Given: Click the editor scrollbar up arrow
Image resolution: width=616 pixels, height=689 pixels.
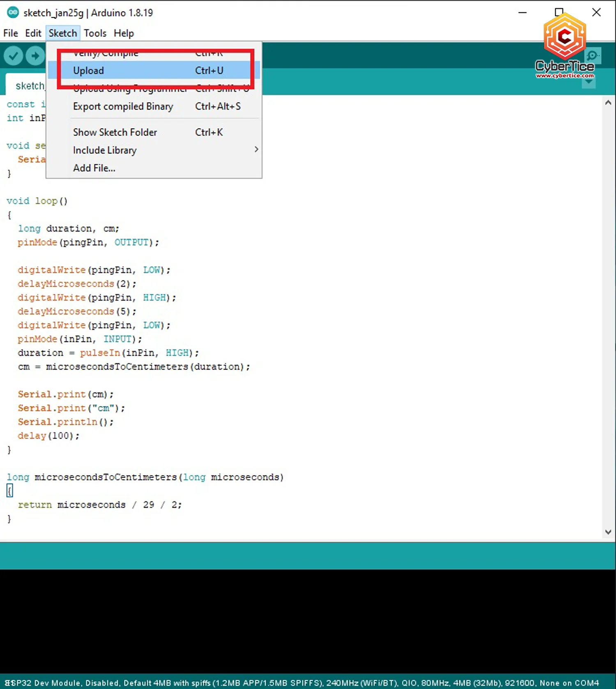Looking at the screenshot, I should pos(608,103).
